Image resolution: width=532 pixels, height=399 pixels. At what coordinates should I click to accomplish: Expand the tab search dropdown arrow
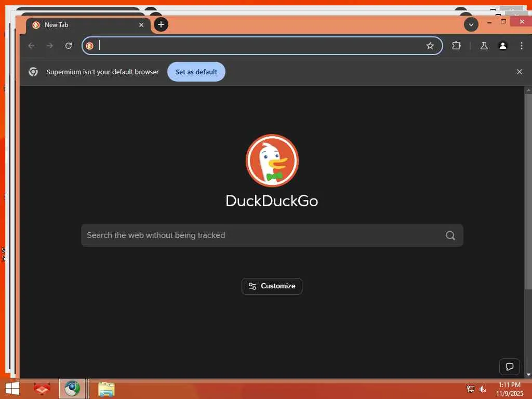click(471, 24)
